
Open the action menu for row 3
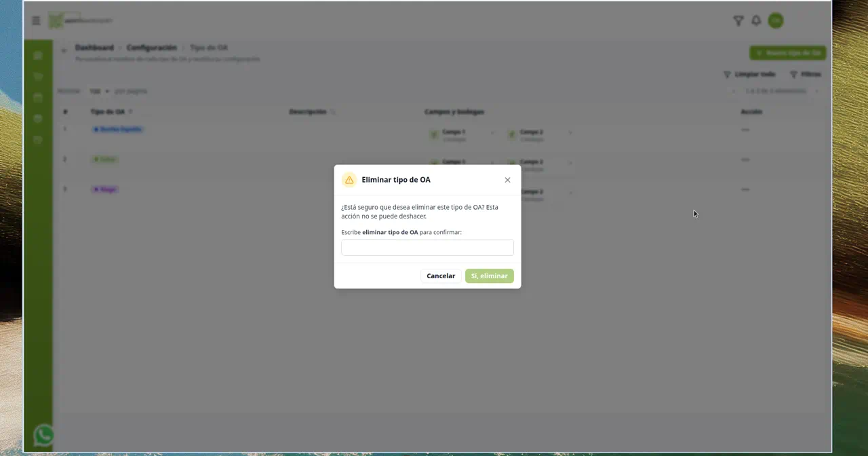(745, 189)
